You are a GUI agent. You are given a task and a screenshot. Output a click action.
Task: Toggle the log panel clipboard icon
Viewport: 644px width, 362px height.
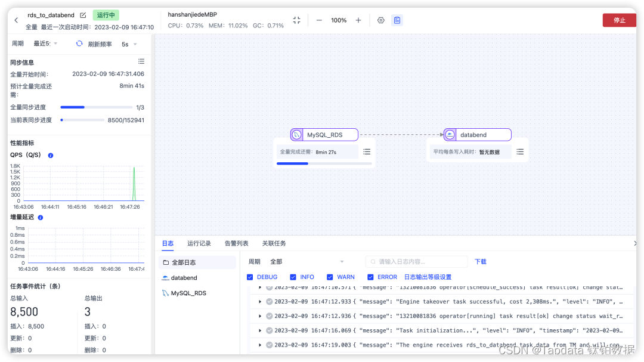397,20
